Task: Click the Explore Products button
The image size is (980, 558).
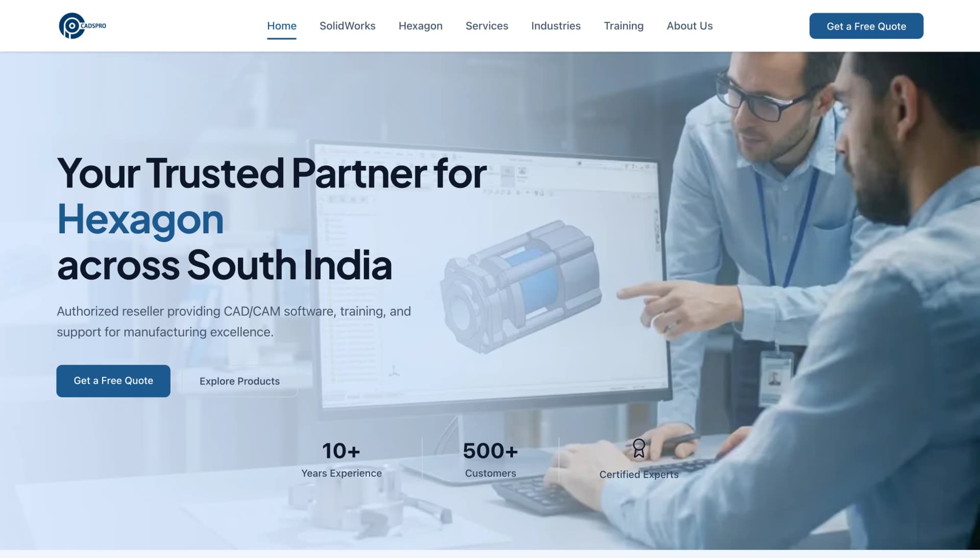Action: (239, 381)
